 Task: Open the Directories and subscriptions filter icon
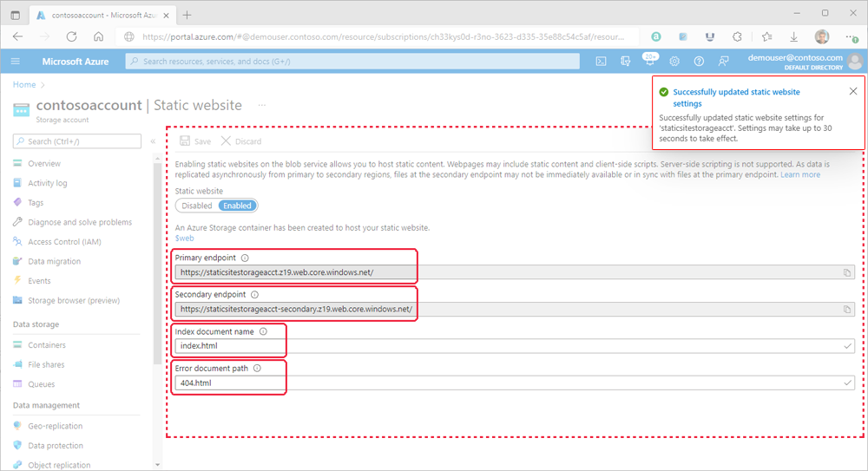[x=626, y=62]
